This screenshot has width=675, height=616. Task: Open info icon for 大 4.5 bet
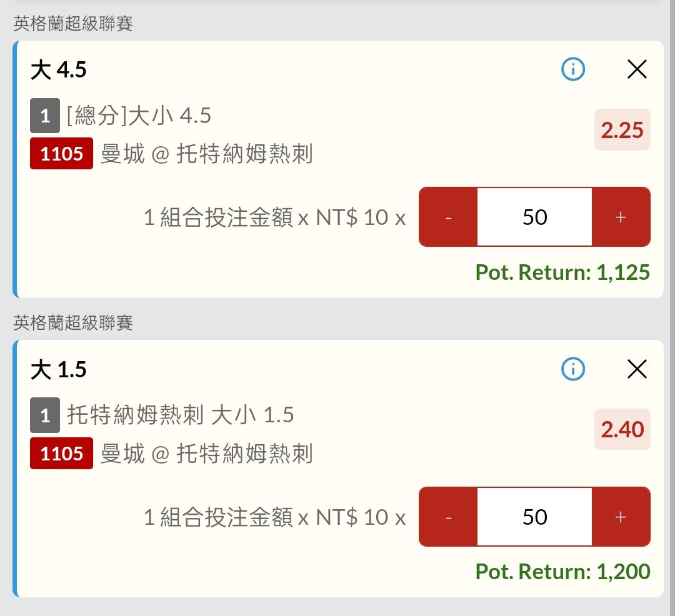tap(573, 69)
